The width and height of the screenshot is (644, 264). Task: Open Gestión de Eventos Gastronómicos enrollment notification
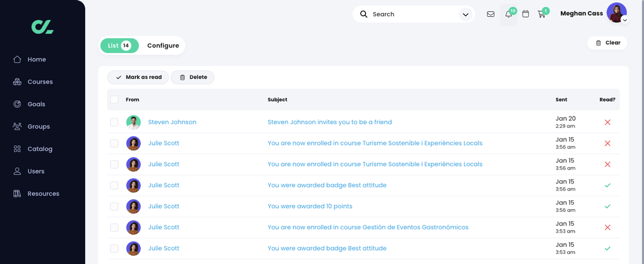(368, 228)
